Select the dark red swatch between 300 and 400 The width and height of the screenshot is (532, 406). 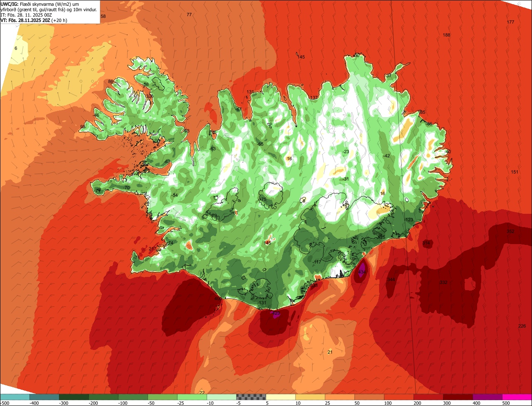tap(458, 397)
